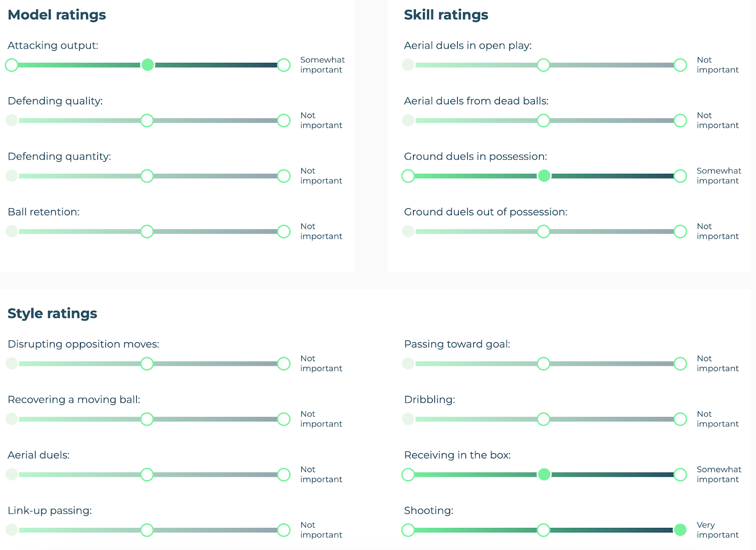Viewport: 756px width, 550px height.
Task: Click the 'Skill ratings' heading
Action: pyautogui.click(x=446, y=15)
